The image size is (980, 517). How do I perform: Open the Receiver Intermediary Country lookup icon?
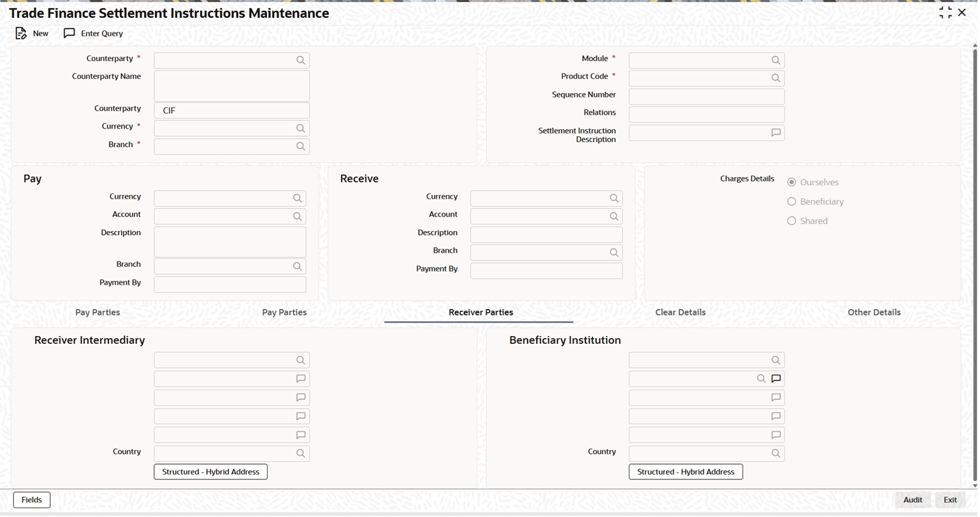[x=301, y=454]
